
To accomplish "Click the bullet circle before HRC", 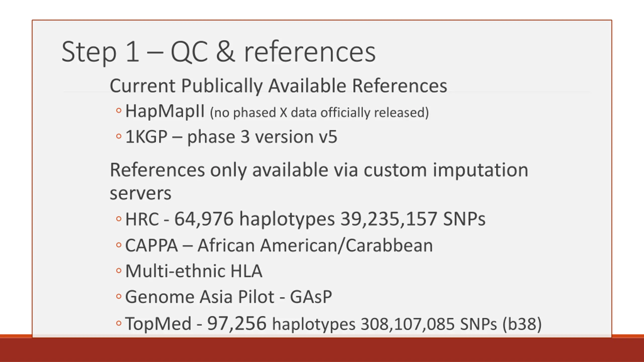I will tap(119, 219).
